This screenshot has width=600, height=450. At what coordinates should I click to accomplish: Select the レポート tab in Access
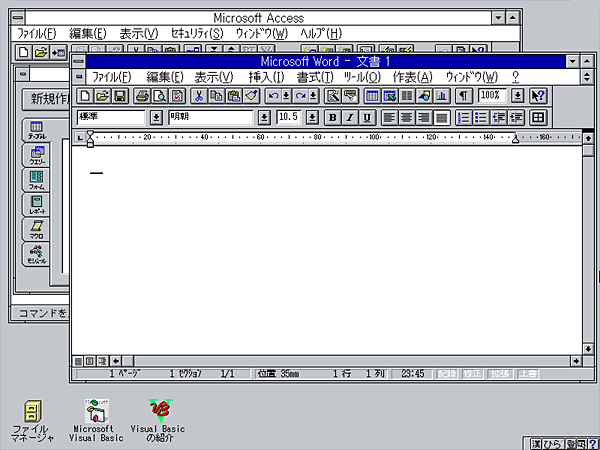point(36,205)
